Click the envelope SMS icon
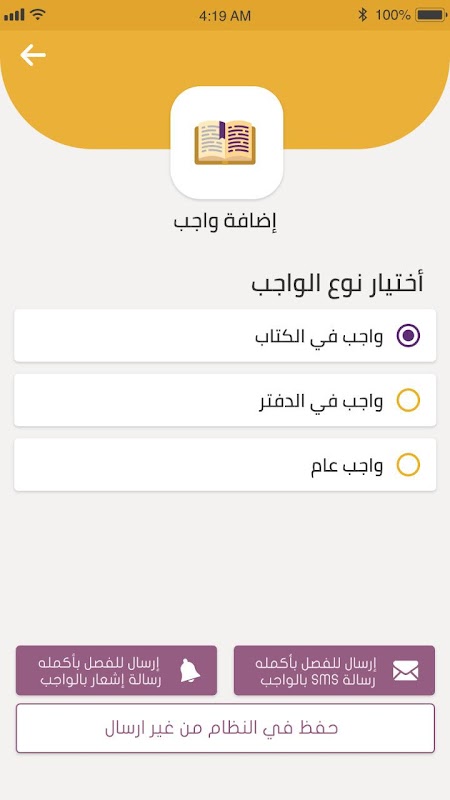The height and width of the screenshot is (800, 450). pos(406,670)
